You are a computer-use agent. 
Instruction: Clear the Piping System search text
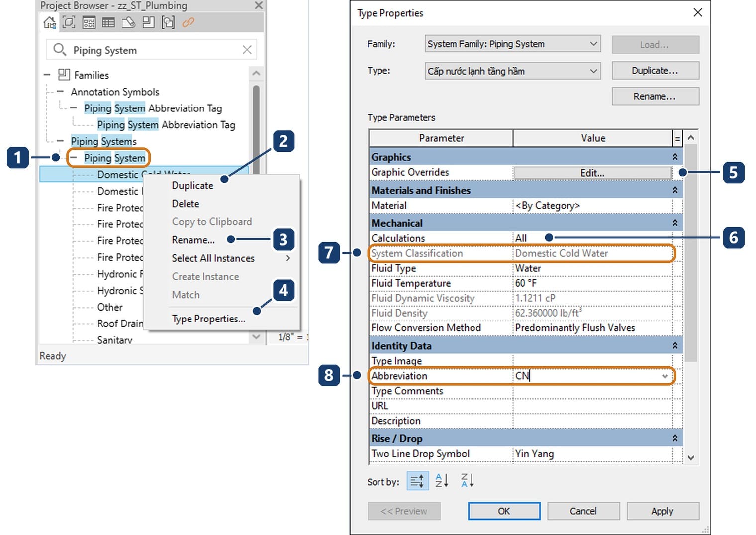click(247, 50)
